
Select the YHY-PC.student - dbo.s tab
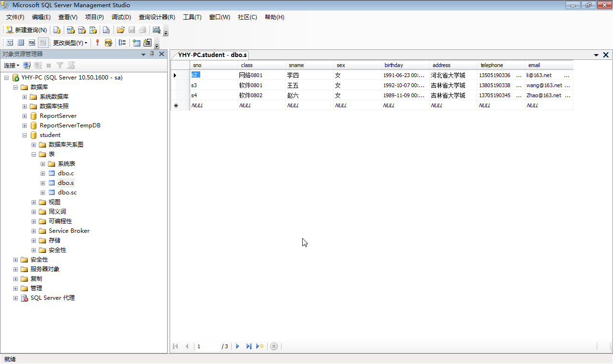pyautogui.click(x=212, y=55)
